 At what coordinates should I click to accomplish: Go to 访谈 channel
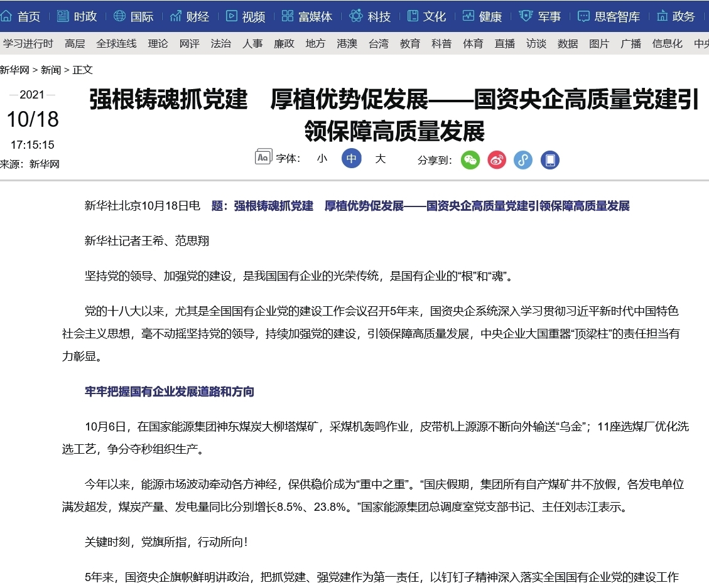click(536, 43)
